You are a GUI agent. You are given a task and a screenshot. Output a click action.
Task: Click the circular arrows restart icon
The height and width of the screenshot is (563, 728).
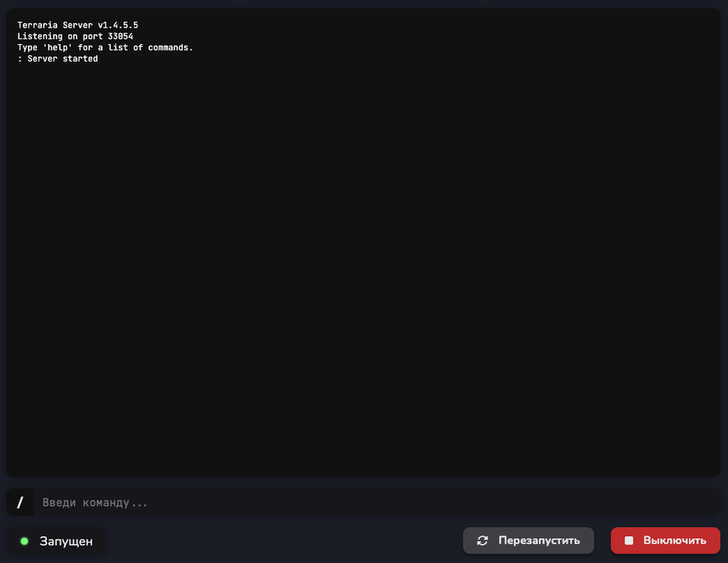483,540
